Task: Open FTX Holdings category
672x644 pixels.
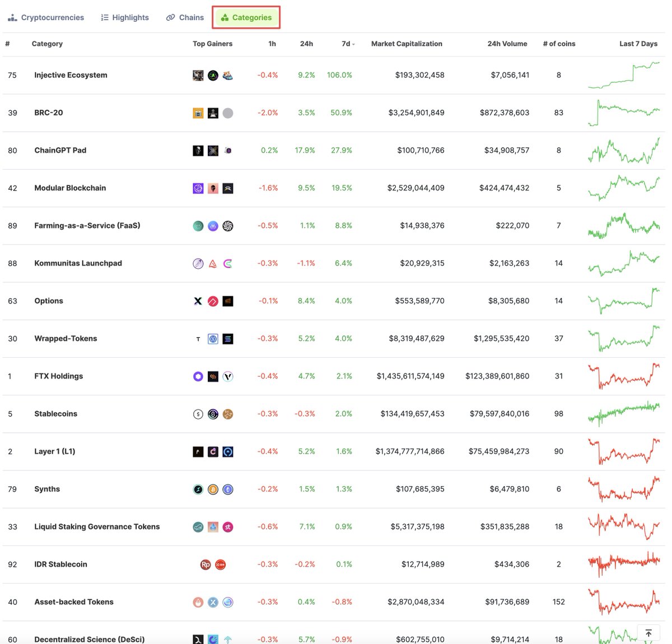Action: pyautogui.click(x=59, y=376)
